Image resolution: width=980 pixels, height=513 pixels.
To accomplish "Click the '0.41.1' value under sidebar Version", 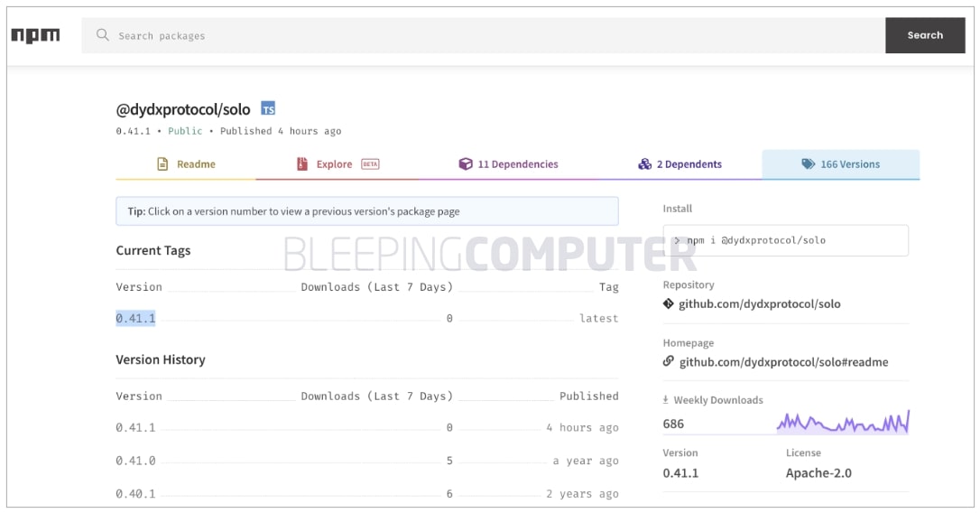I will (680, 473).
